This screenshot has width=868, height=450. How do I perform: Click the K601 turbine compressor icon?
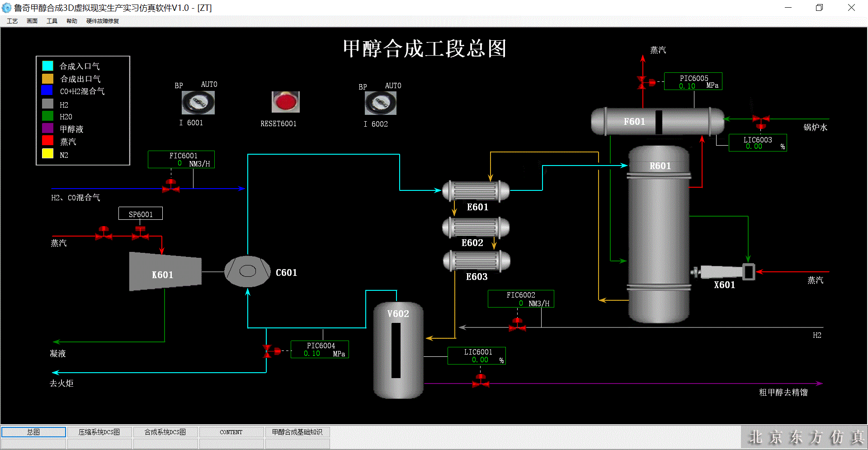click(165, 271)
